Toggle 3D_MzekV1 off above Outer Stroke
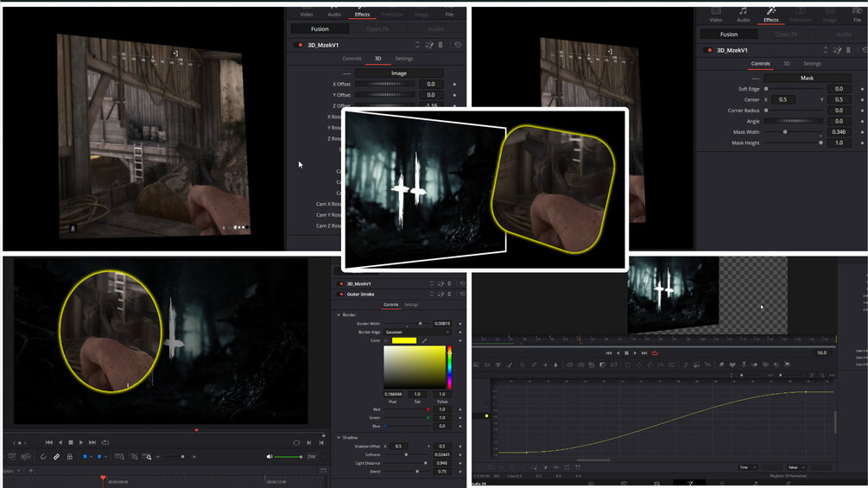 coord(341,283)
